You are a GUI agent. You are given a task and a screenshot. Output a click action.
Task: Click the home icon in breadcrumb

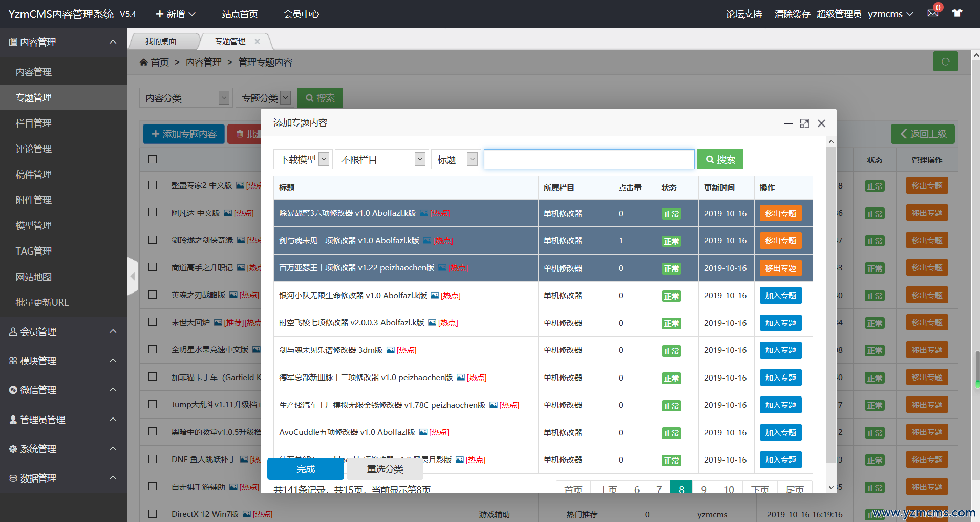(x=144, y=62)
